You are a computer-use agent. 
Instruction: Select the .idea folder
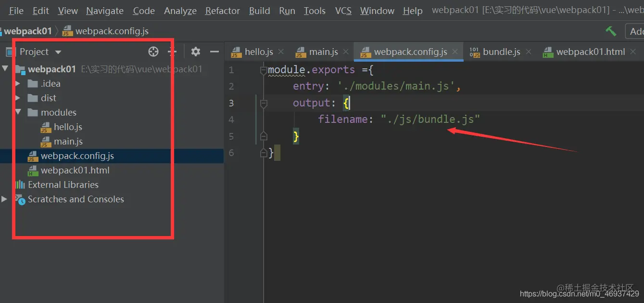[x=51, y=83]
